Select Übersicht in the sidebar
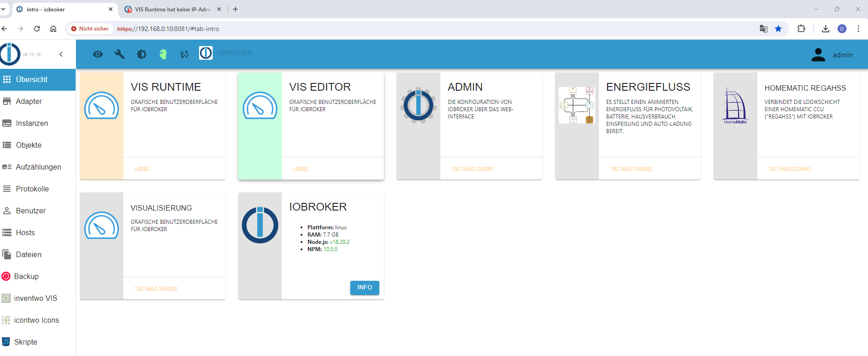The width and height of the screenshot is (868, 356). pyautogui.click(x=38, y=79)
